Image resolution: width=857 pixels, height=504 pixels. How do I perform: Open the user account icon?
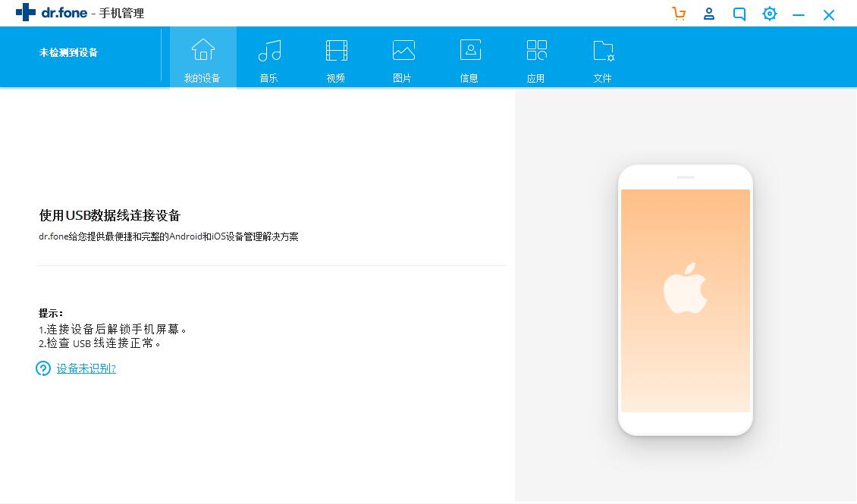tap(709, 14)
